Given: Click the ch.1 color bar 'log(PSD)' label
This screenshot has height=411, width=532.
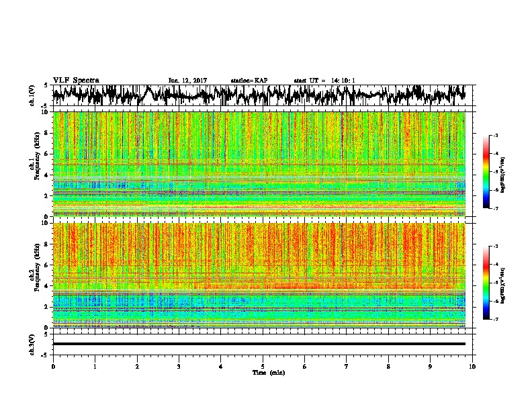Looking at the screenshot, I should point(503,175).
